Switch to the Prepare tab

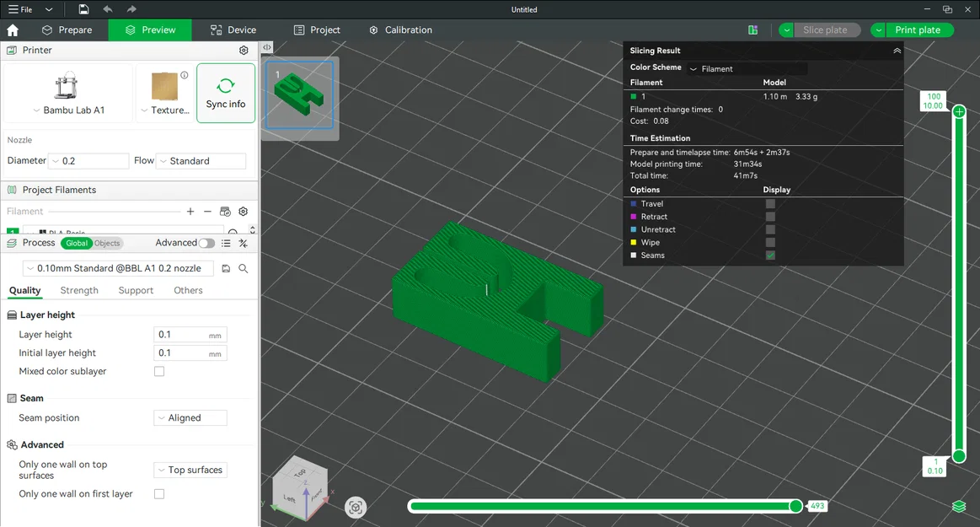tap(67, 30)
